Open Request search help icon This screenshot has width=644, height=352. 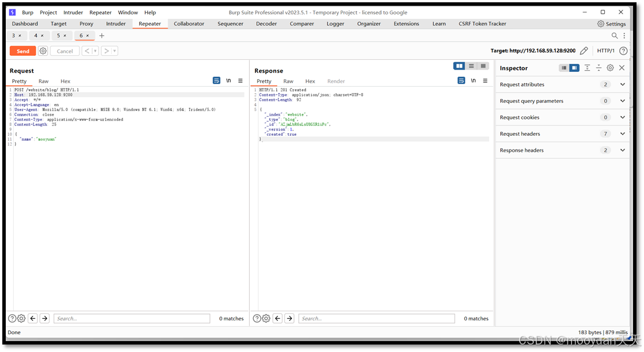click(x=12, y=319)
